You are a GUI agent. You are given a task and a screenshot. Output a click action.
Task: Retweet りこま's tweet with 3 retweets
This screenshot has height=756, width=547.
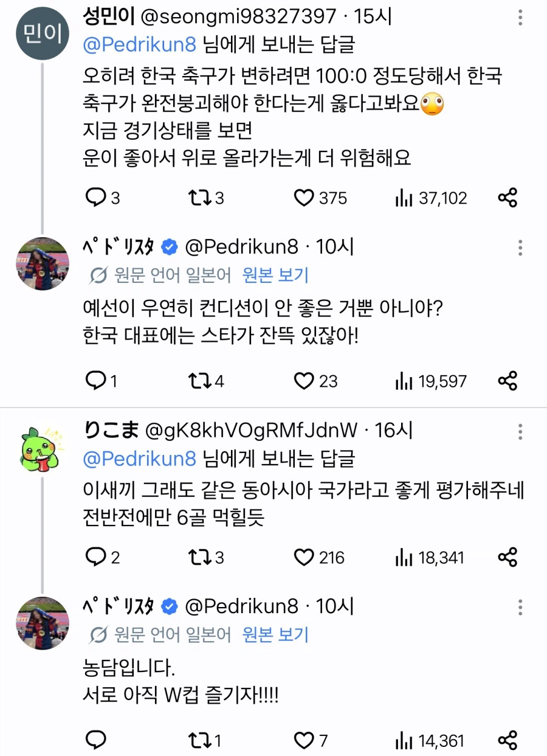pos(200,557)
